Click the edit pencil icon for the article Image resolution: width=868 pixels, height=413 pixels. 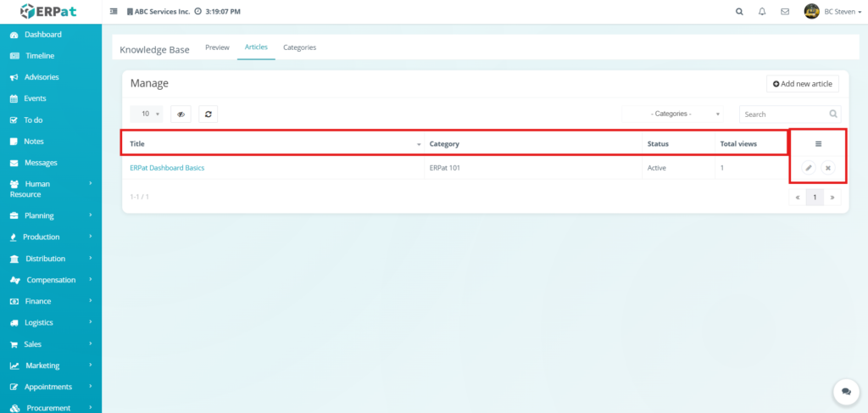click(809, 168)
